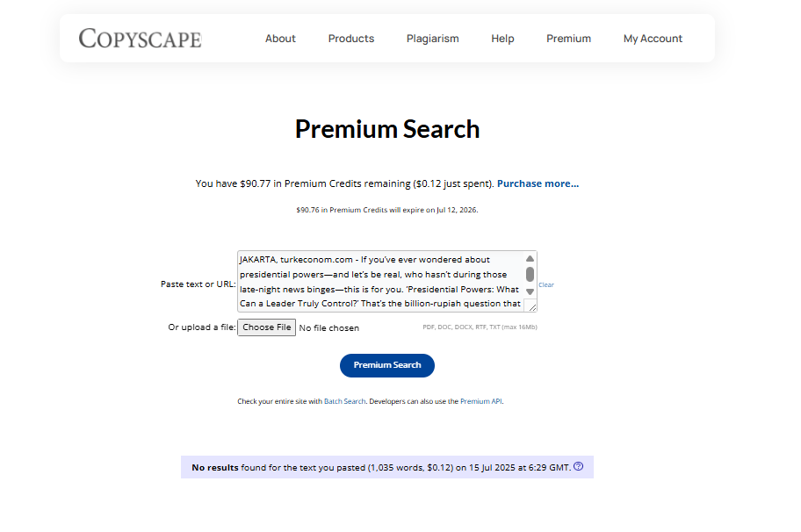Click the Copyscape logo
Viewport: 801px width, 532px height.
point(140,39)
